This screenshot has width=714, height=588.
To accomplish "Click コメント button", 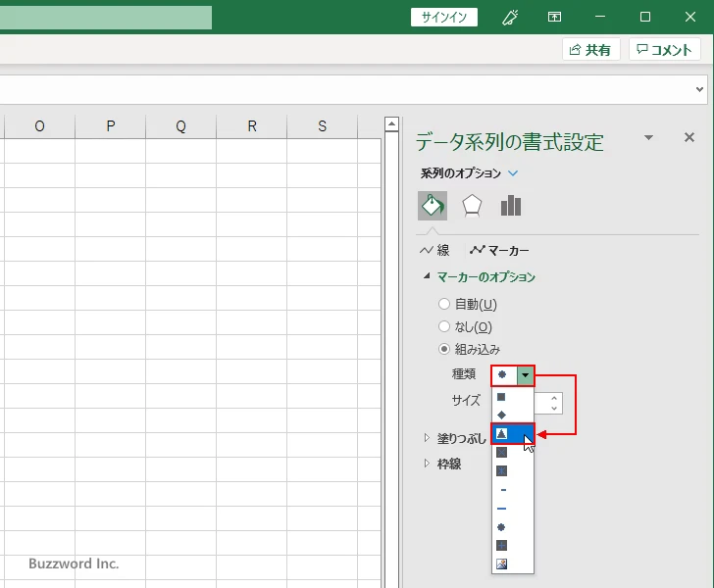I will coord(664,49).
